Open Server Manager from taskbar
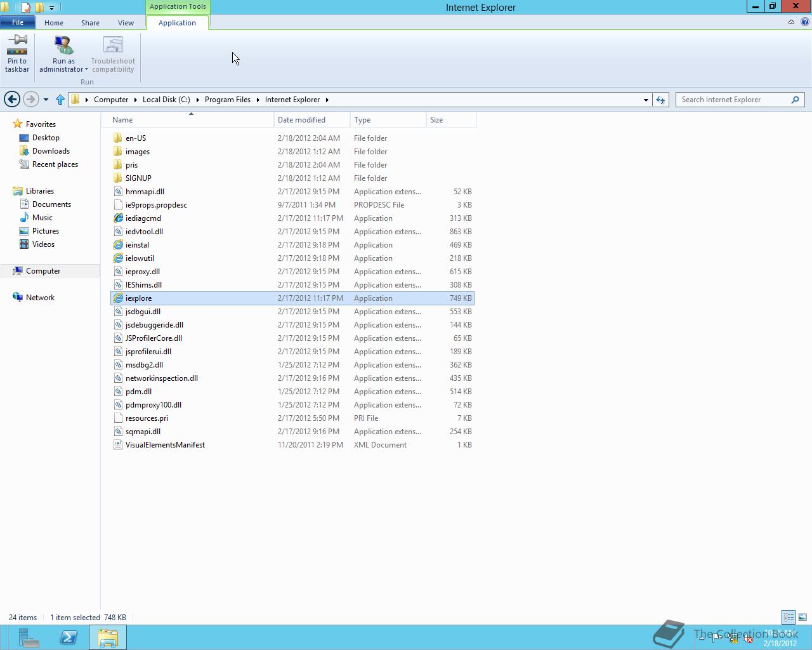The width and height of the screenshot is (812, 650). (x=29, y=637)
